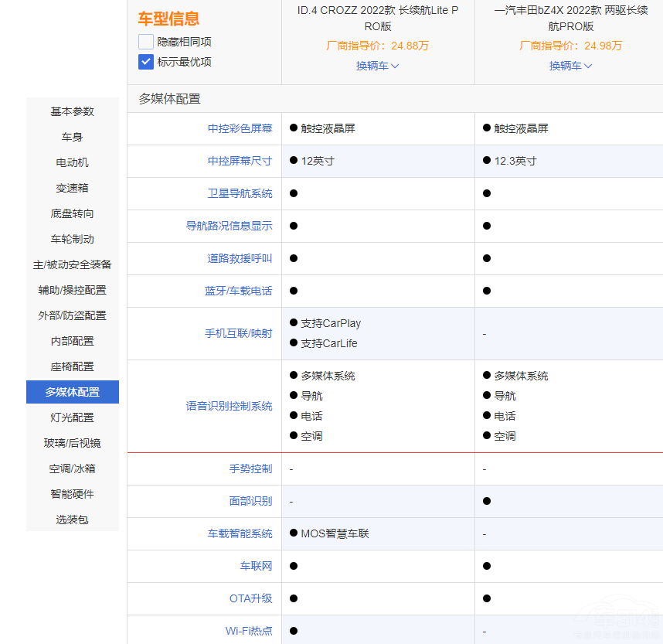Open the 语音识别控制系统 link
Image resolution: width=663 pixels, height=644 pixels.
tap(229, 406)
